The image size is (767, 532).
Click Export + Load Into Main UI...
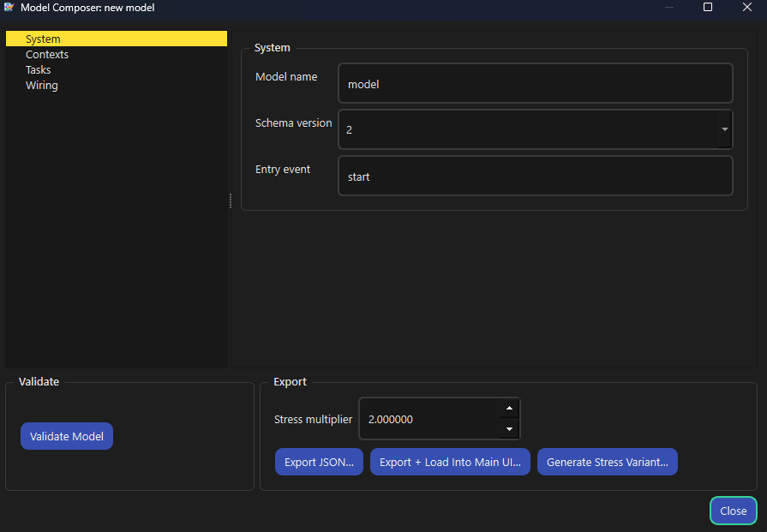pyautogui.click(x=450, y=462)
